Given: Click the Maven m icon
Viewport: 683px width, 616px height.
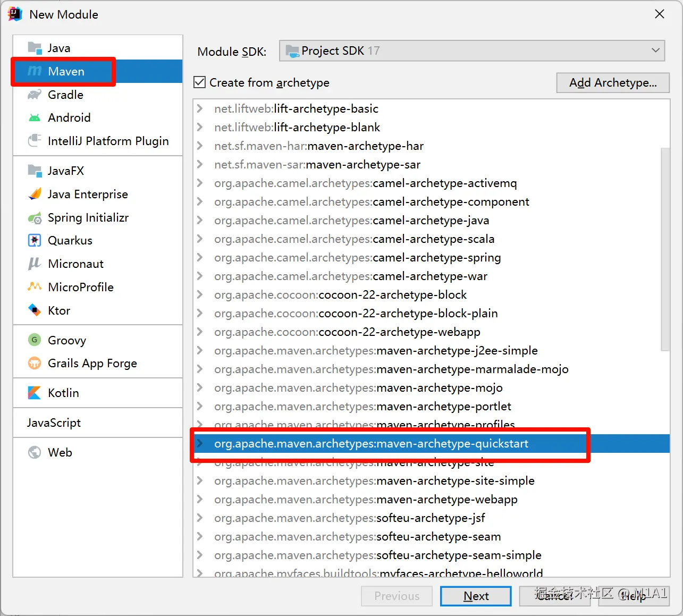Looking at the screenshot, I should (x=35, y=71).
